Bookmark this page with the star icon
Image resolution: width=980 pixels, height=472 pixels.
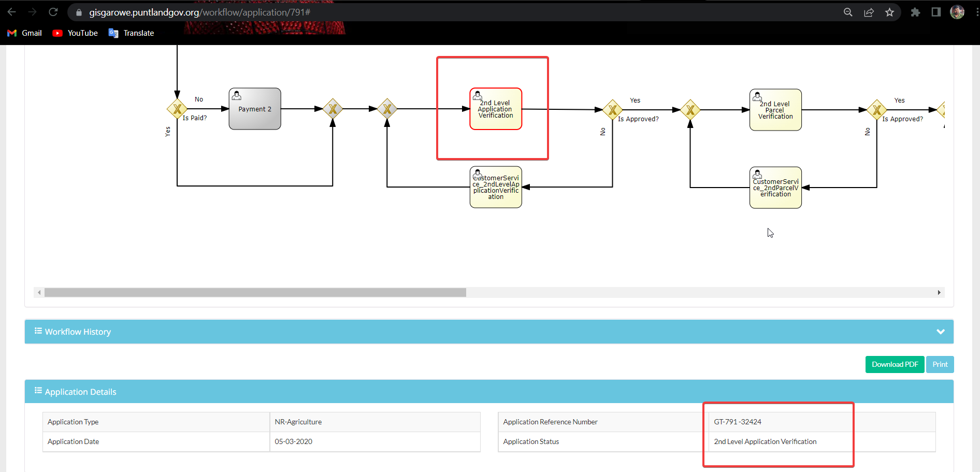(889, 12)
